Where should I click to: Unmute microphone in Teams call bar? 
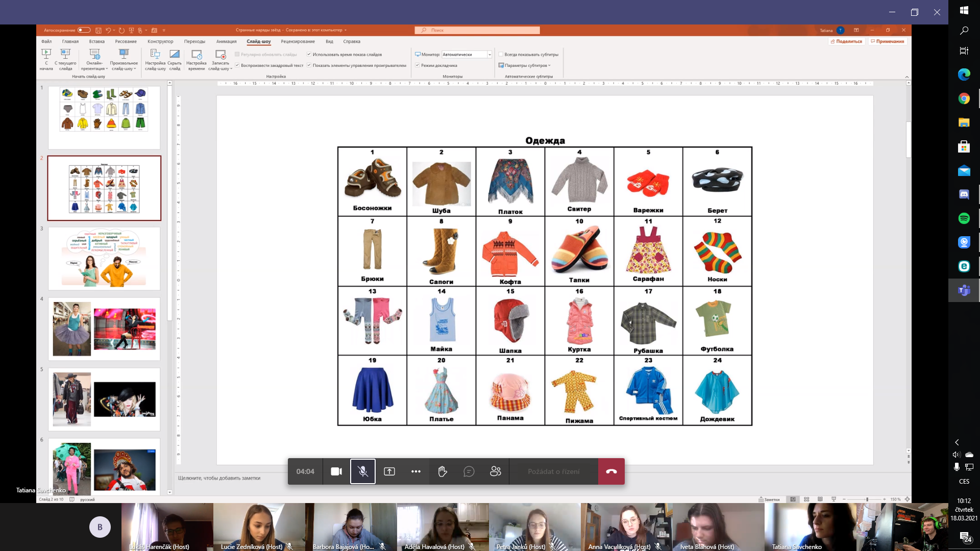click(363, 471)
